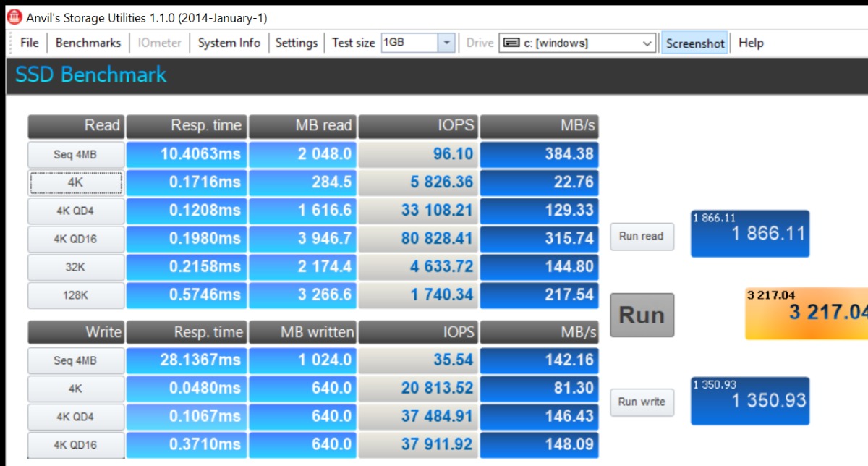The height and width of the screenshot is (466, 868).
Task: Open the Help menu
Action: pos(751,43)
